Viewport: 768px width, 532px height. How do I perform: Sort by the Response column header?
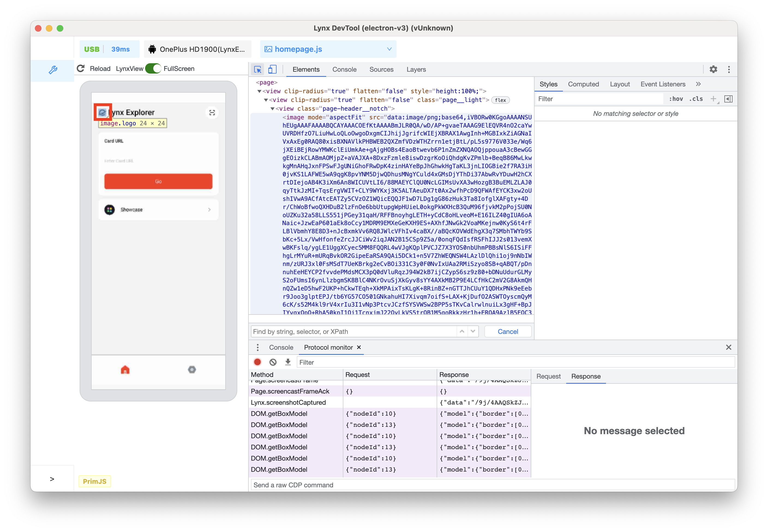click(484, 375)
